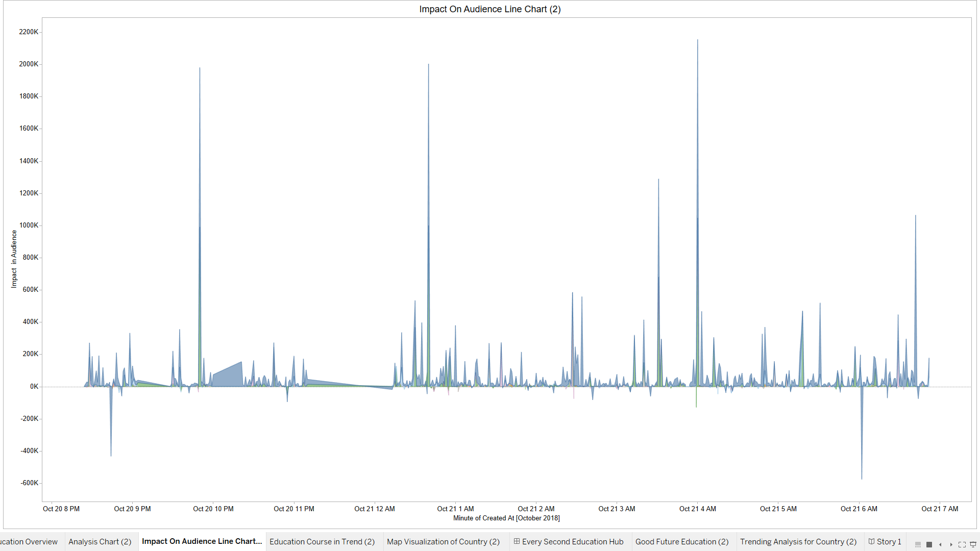Click the dashboard grid icon on Every Second tab
This screenshot has height=551, width=980.
(x=517, y=541)
